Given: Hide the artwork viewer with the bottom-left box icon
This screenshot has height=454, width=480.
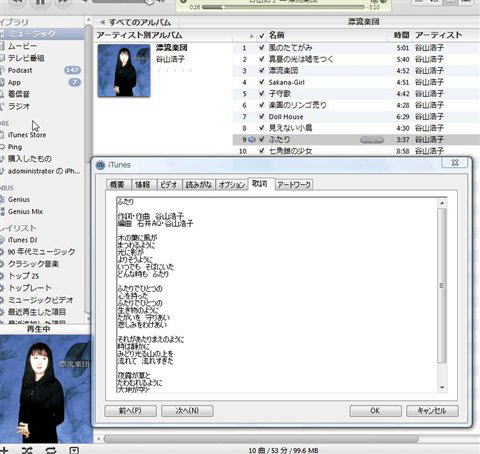Looking at the screenshot, I should [74, 450].
